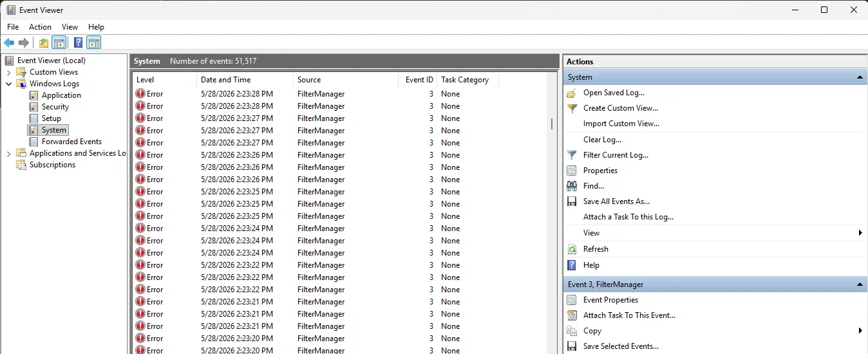Sort by the Source column header

(x=346, y=80)
